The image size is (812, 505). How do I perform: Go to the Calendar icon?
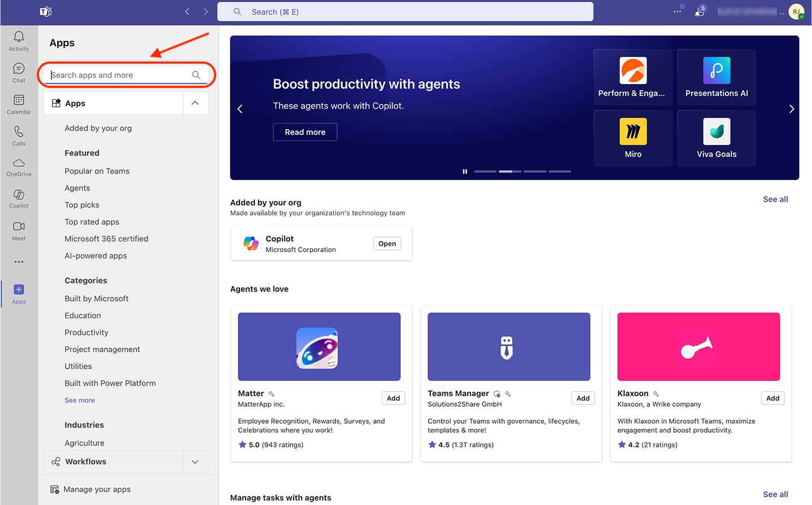19,104
